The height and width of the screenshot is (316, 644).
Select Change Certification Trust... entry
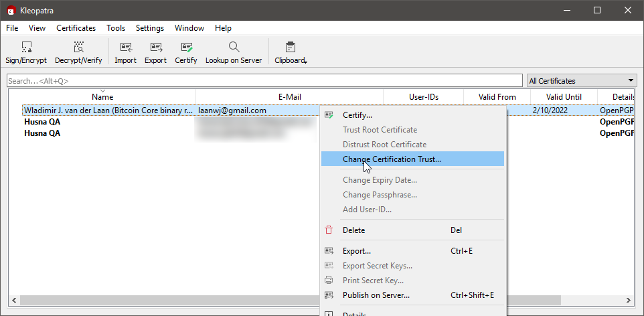[x=412, y=159]
